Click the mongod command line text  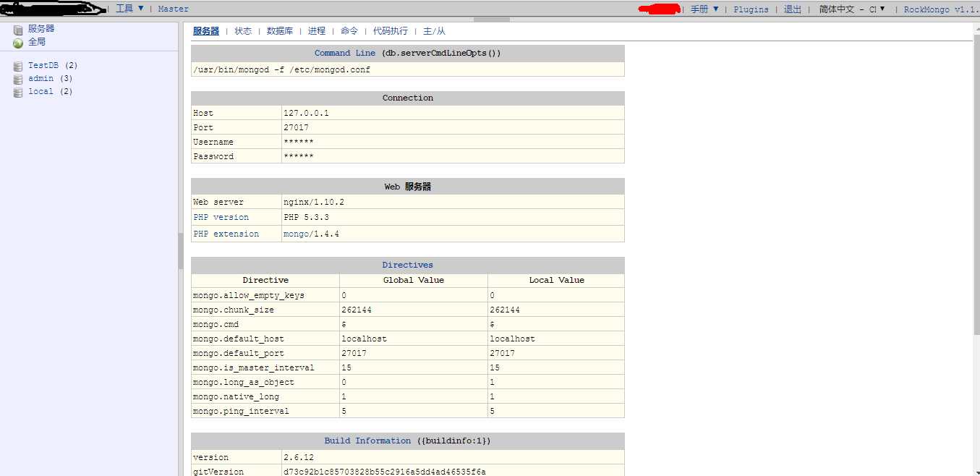point(281,69)
